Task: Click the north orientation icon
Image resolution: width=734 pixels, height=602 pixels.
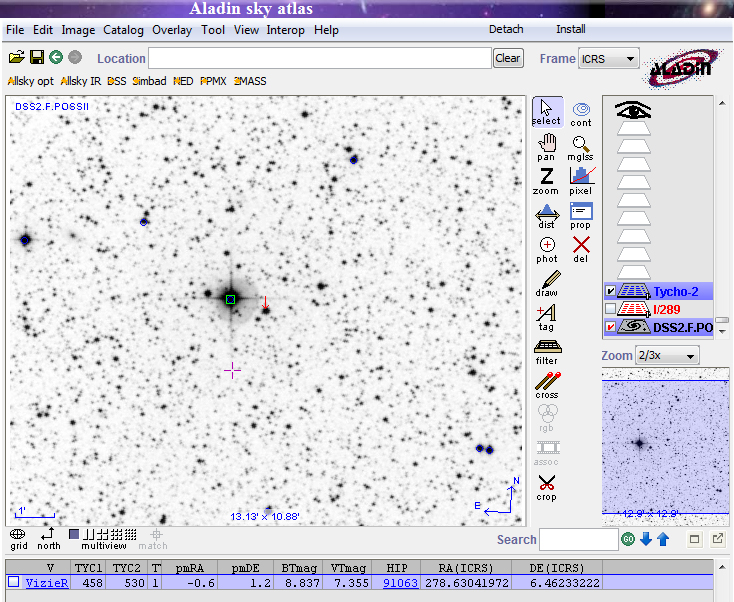Action: [x=49, y=539]
